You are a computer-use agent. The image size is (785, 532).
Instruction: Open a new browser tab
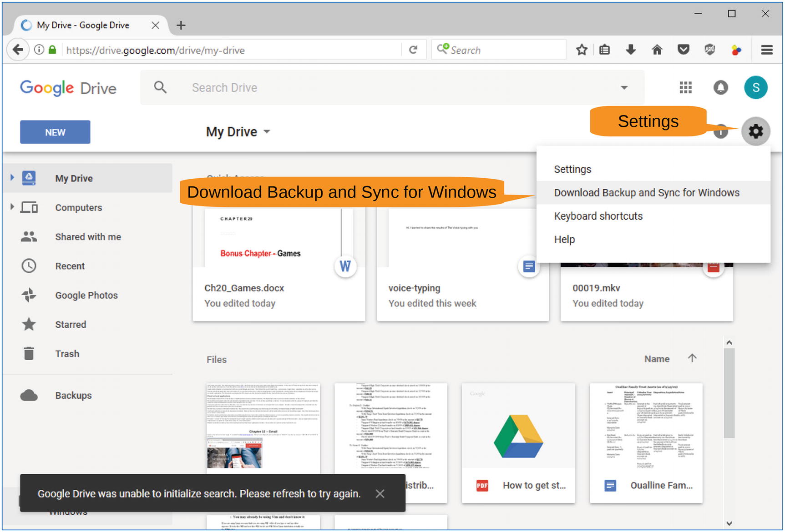[181, 25]
